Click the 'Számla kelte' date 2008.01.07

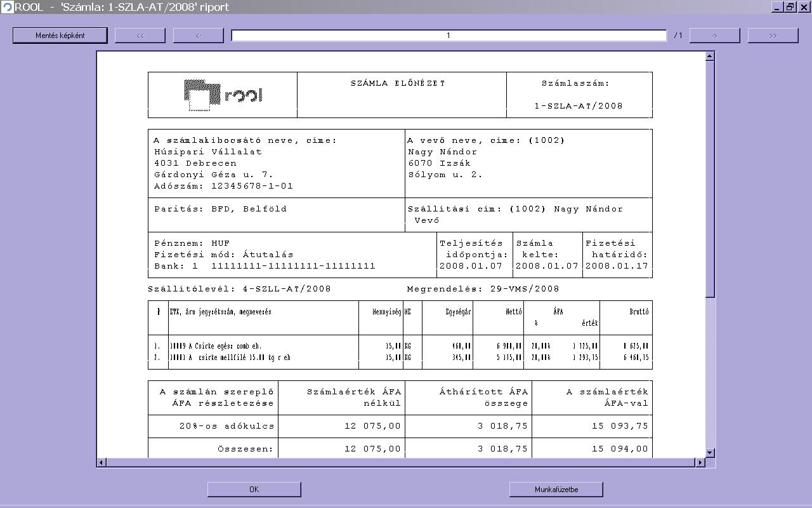point(547,266)
